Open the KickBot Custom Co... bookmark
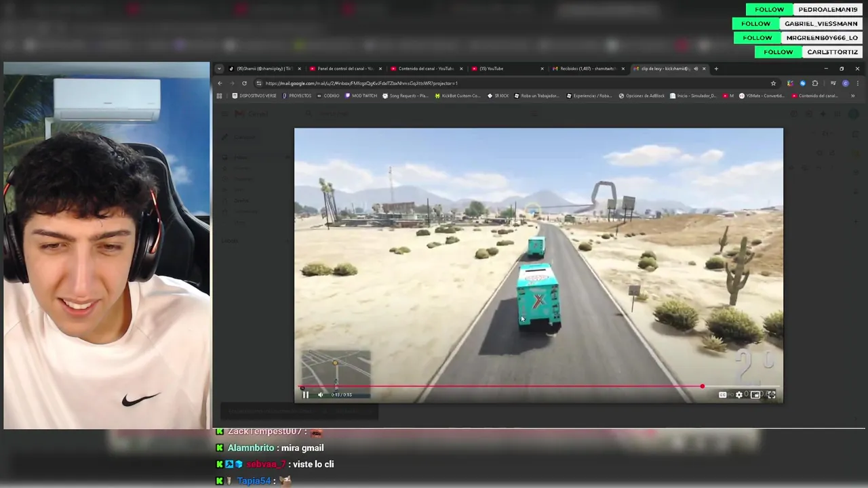Screen dimensions: 868x488 [x=457, y=96]
